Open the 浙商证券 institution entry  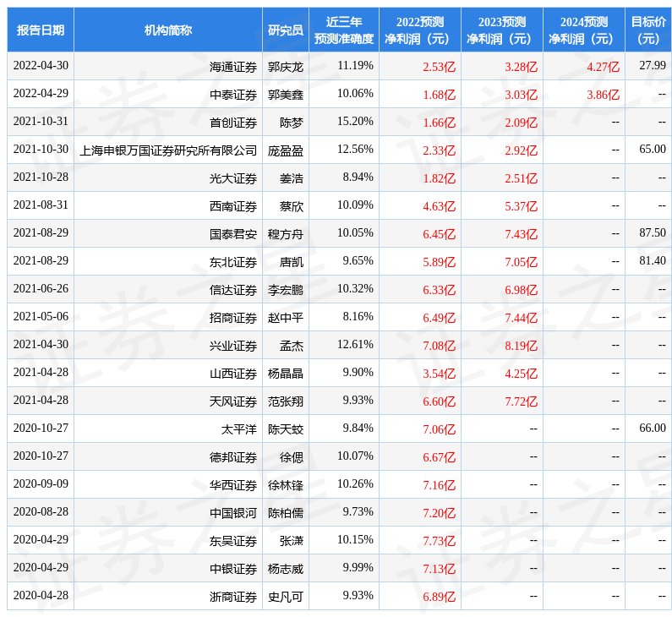tap(233, 596)
